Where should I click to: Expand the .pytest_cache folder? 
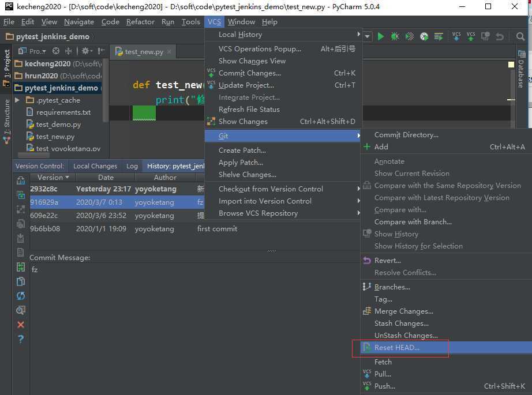(x=17, y=100)
